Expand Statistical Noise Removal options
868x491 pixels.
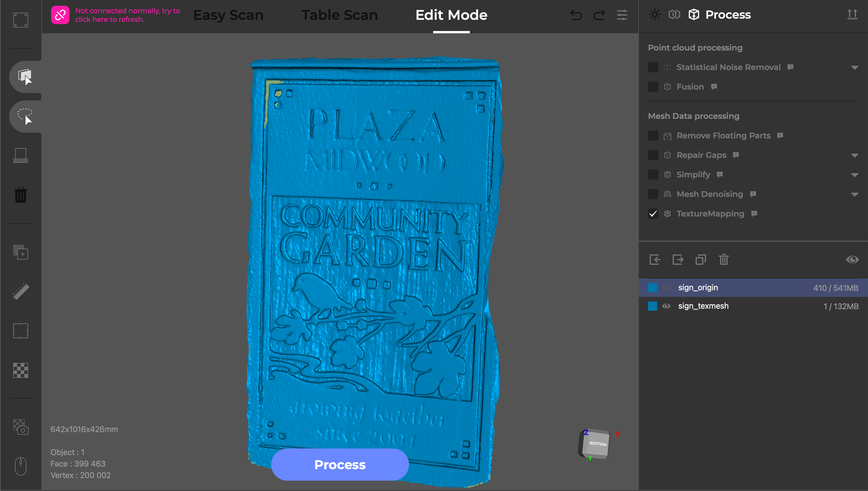click(x=854, y=68)
